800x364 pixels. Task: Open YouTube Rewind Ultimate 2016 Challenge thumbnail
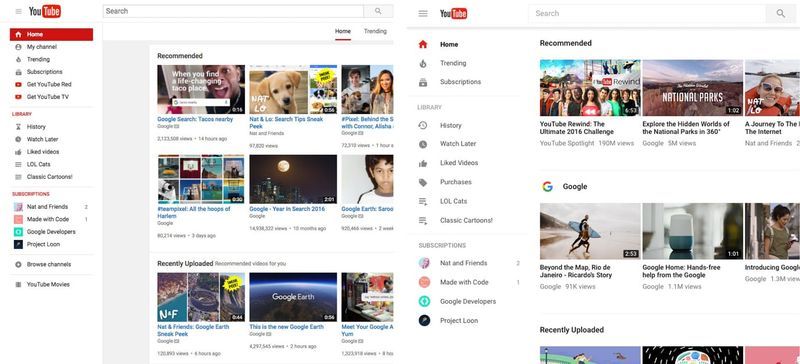click(590, 88)
